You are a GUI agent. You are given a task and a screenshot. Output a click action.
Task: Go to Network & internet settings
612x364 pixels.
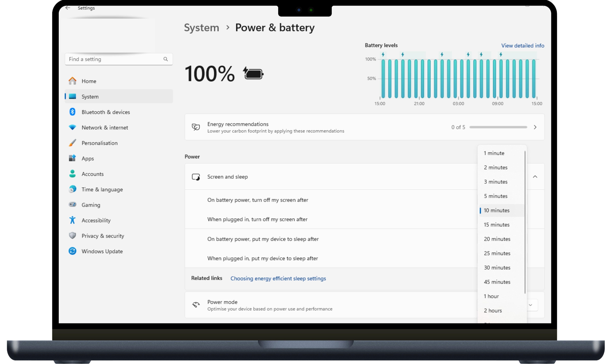pyautogui.click(x=119, y=127)
